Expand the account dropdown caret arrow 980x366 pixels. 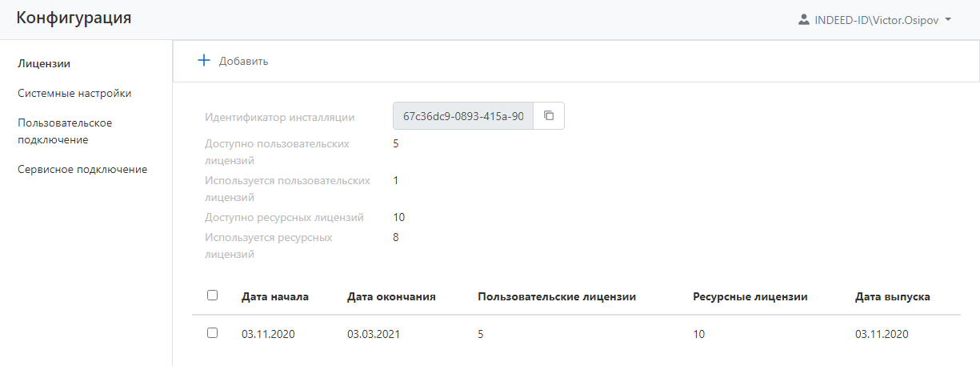click(948, 20)
